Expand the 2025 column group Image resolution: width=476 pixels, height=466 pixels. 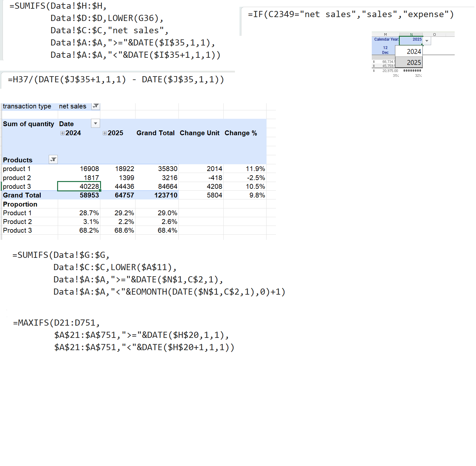click(x=104, y=133)
